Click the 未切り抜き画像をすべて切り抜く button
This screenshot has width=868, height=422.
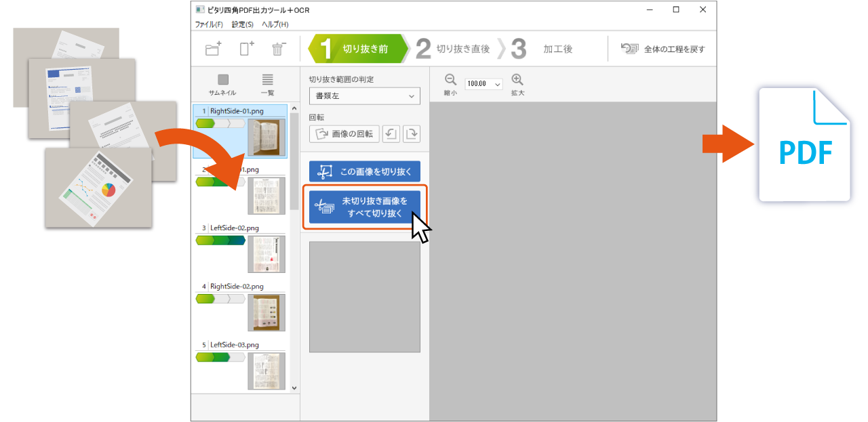click(365, 207)
